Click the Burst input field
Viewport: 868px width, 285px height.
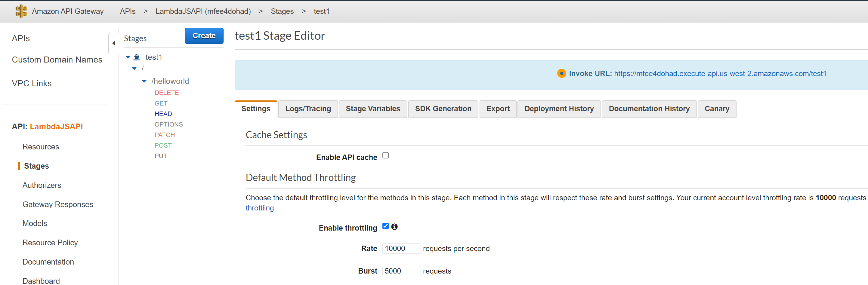(401, 271)
